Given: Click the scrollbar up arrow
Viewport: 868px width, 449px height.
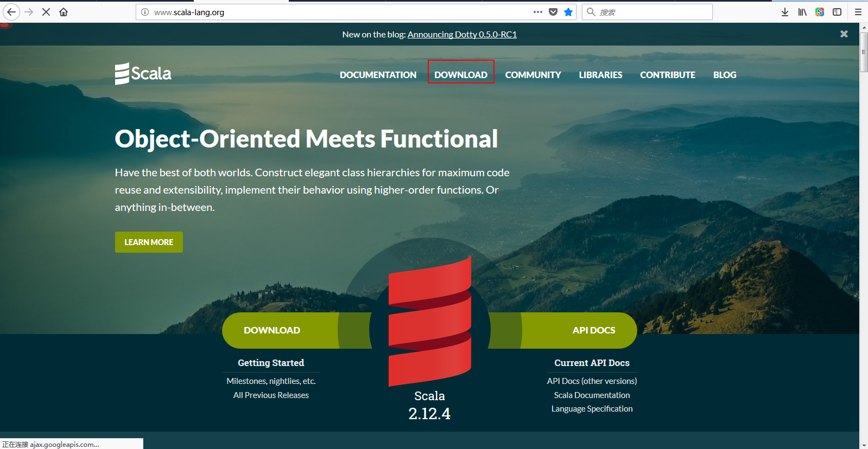Looking at the screenshot, I should coord(864,27).
